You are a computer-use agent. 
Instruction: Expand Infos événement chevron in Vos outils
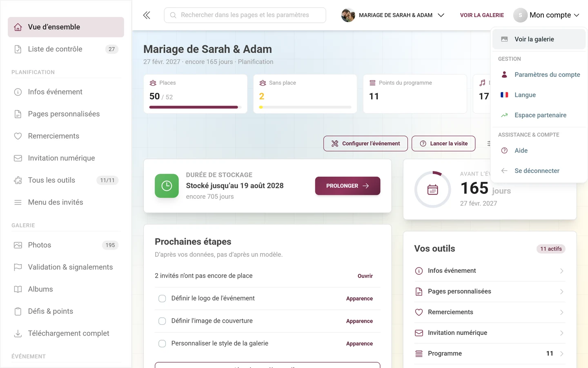pyautogui.click(x=562, y=271)
